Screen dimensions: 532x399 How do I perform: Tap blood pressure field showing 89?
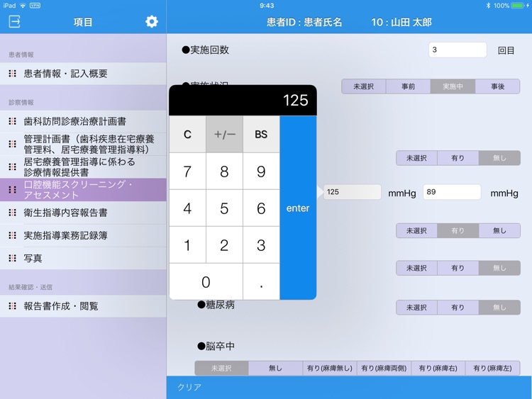[452, 192]
